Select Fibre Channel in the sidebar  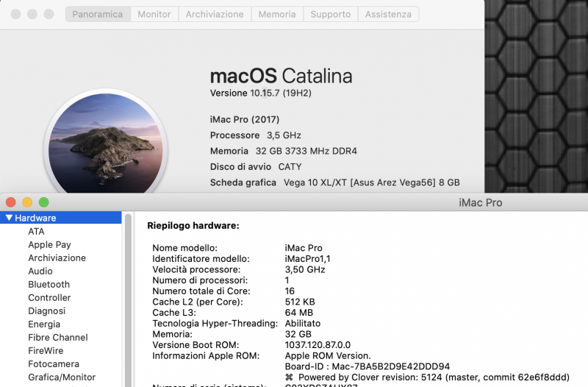coord(58,338)
